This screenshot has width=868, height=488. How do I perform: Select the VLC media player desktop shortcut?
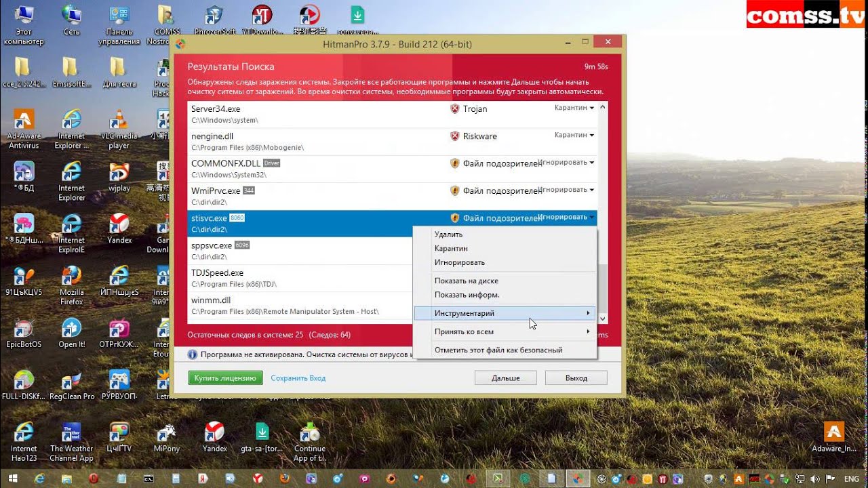point(119,129)
